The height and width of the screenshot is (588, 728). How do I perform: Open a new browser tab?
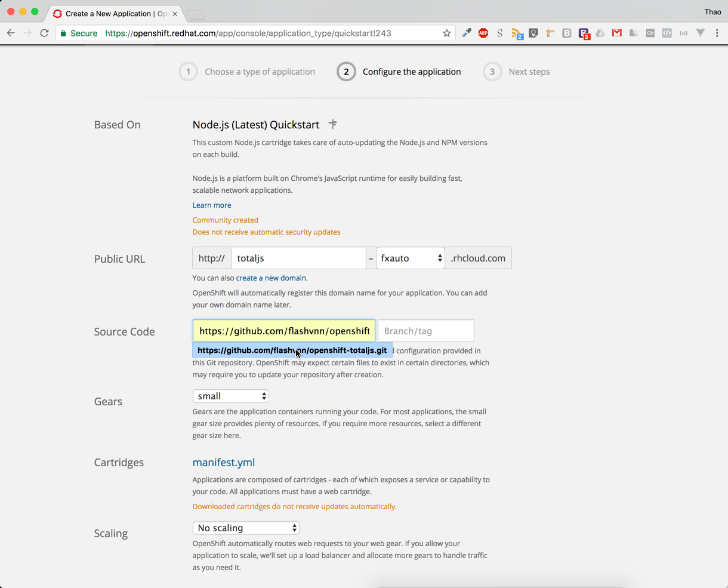(x=195, y=14)
